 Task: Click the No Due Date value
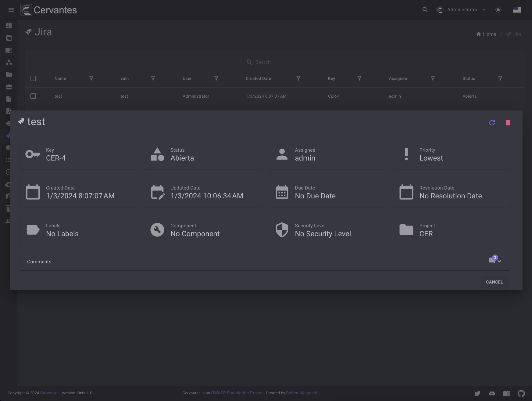coord(315,196)
